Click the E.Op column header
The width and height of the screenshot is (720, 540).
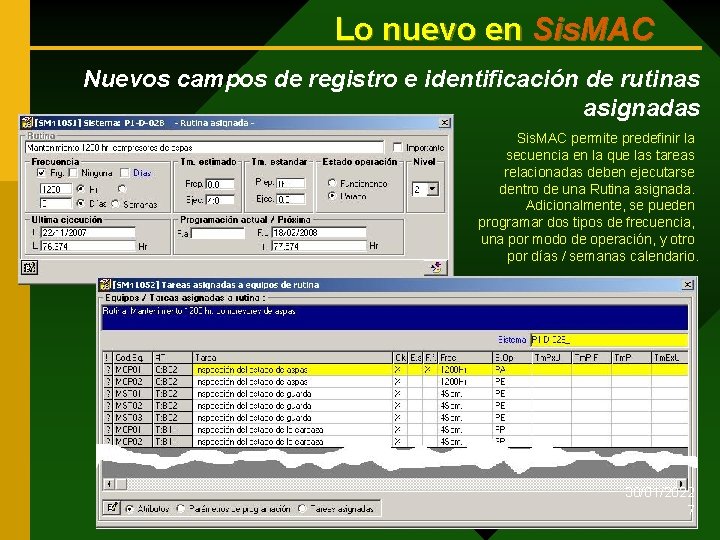pyautogui.click(x=512, y=357)
